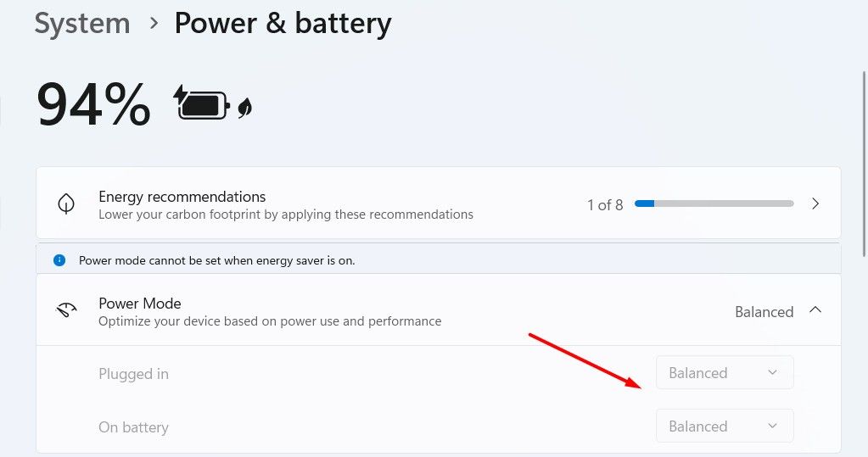Screen dimensions: 868x457
Task: Open Energy recommendations with the right chevron
Action: pos(815,204)
